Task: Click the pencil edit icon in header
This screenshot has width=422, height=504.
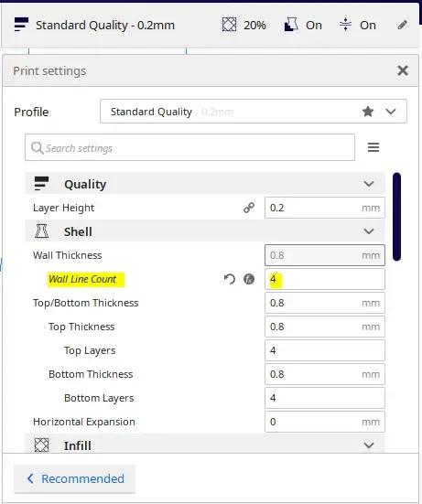Action: pyautogui.click(x=403, y=25)
